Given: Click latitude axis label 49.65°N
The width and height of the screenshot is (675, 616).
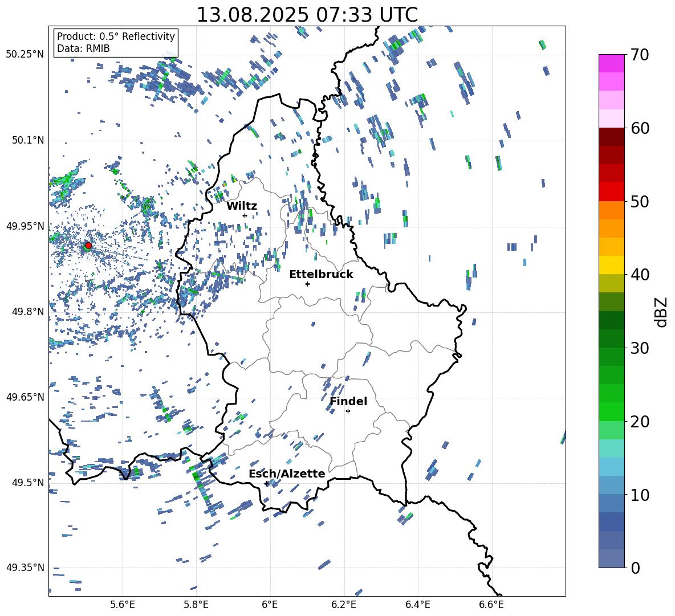Looking at the screenshot, I should coord(25,397).
